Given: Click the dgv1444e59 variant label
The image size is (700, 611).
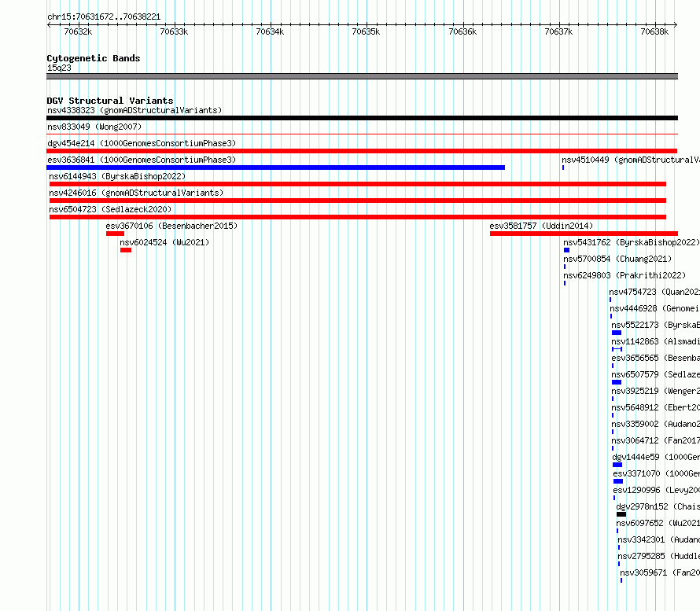Looking at the screenshot, I should 656,457.
